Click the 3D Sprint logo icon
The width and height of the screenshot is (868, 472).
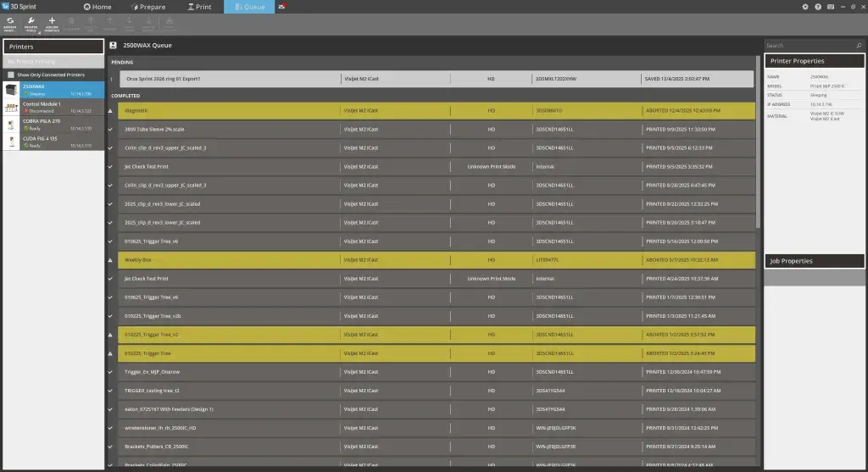(6, 7)
